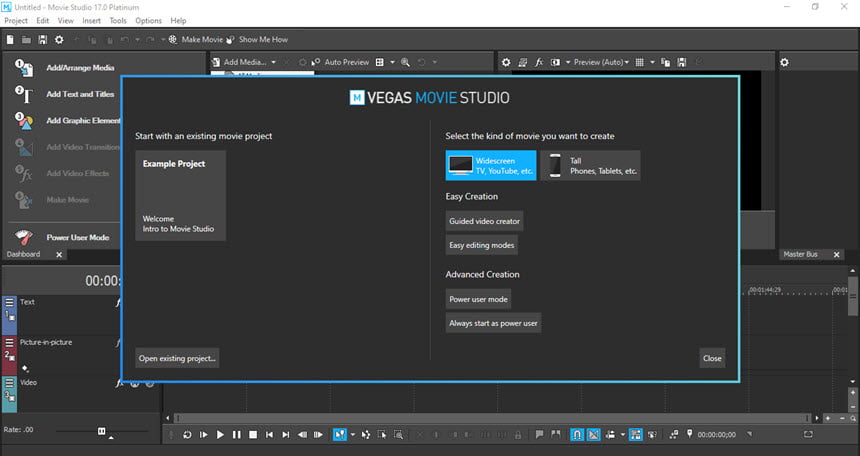Viewport: 860px width, 456px height.
Task: Open the Video track hamburger menu
Action: point(9,382)
